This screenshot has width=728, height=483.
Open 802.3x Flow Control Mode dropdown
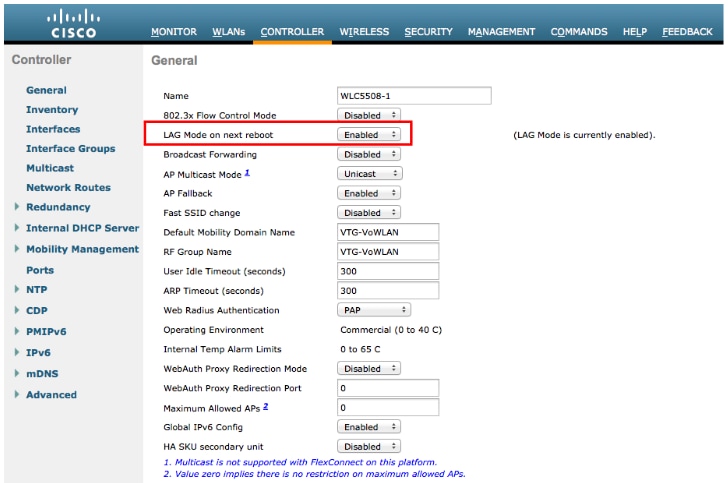coord(369,115)
